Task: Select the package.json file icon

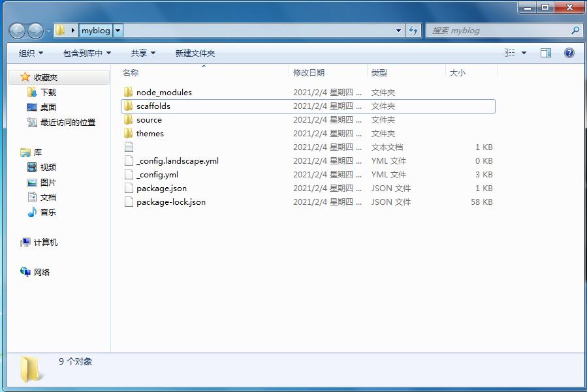Action: click(129, 188)
